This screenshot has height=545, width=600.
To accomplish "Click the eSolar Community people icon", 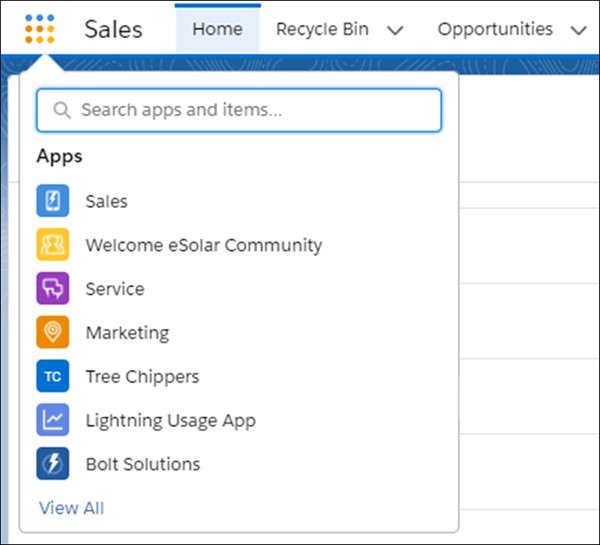I will tap(53, 245).
